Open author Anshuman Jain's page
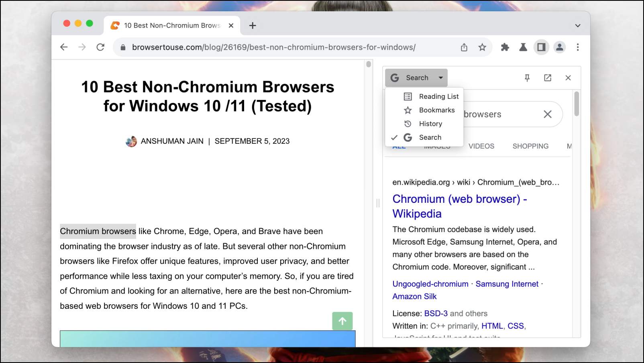 pyautogui.click(x=172, y=141)
